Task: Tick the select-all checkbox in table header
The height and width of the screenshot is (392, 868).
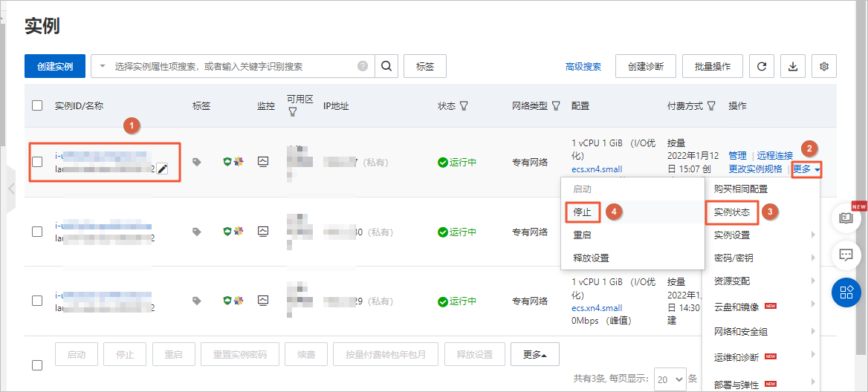Action: point(37,105)
